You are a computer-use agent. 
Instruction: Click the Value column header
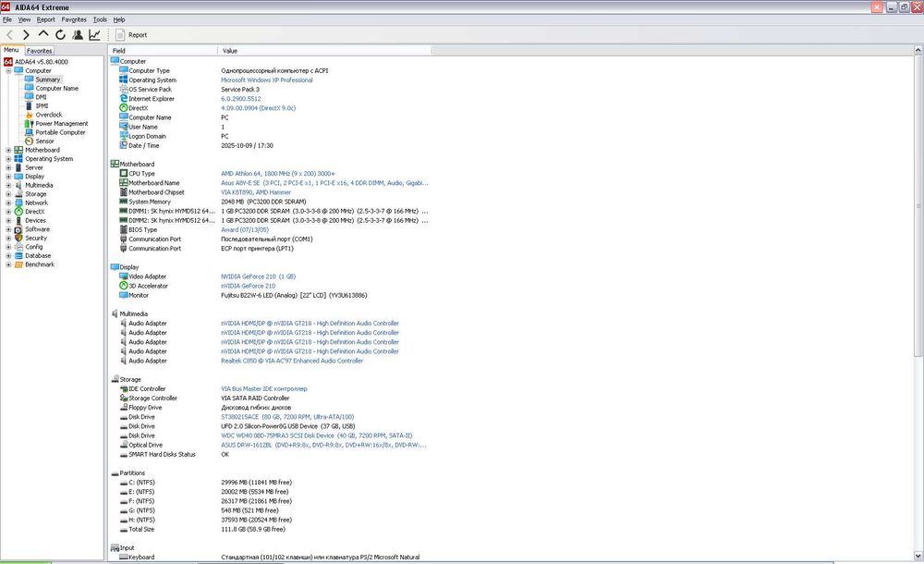pos(324,51)
